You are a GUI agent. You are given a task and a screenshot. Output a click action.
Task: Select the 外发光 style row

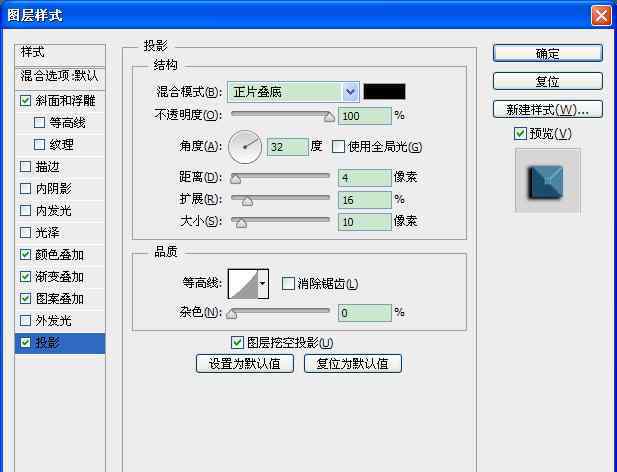pos(60,321)
